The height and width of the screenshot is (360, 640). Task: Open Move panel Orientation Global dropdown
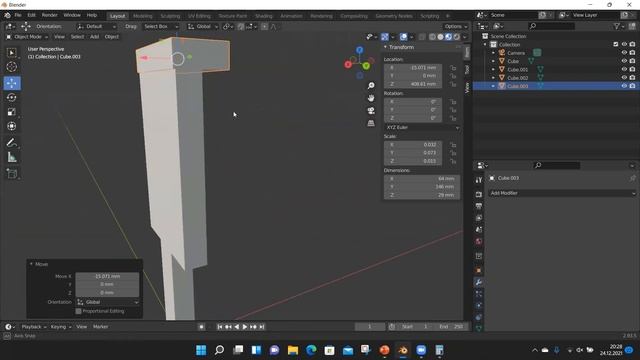(108, 302)
